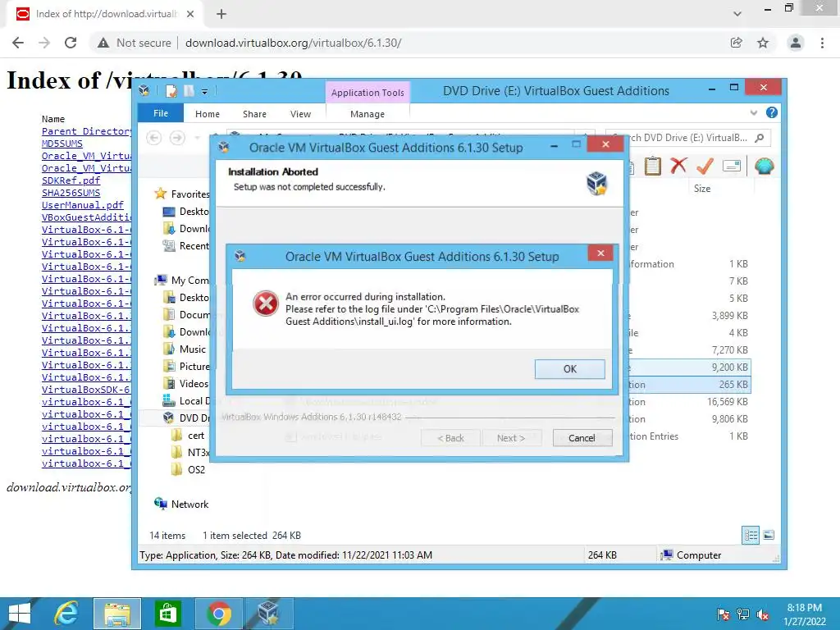Close the Index of tab
This screenshot has width=840, height=630.
coord(190,14)
